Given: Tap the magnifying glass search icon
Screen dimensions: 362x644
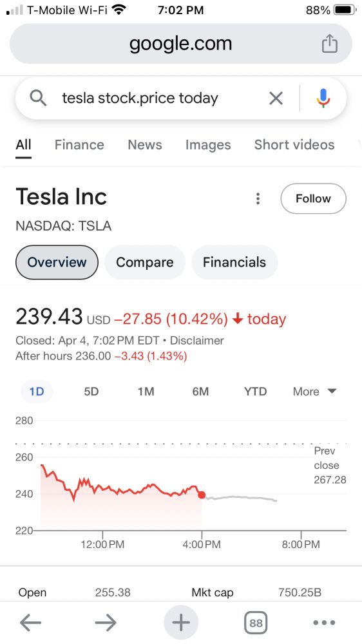Looking at the screenshot, I should 38,98.
